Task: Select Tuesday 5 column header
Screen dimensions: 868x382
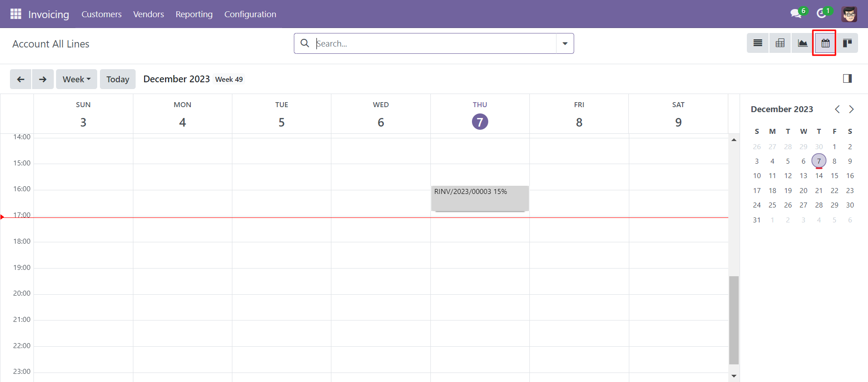Action: [282, 114]
